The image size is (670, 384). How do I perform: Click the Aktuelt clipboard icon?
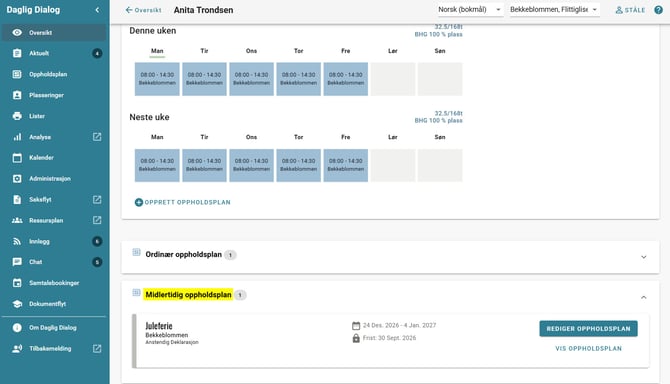coord(17,53)
